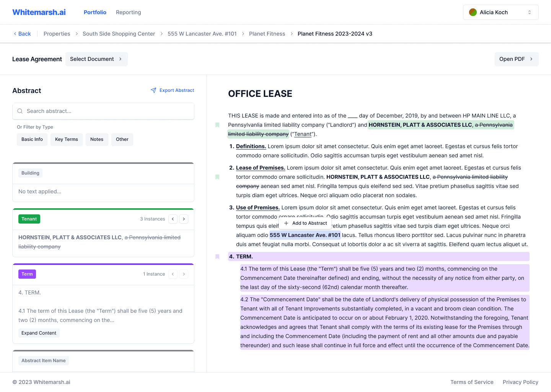The width and height of the screenshot is (551, 392).
Task: Go to next Tenant instance
Action: (x=184, y=219)
